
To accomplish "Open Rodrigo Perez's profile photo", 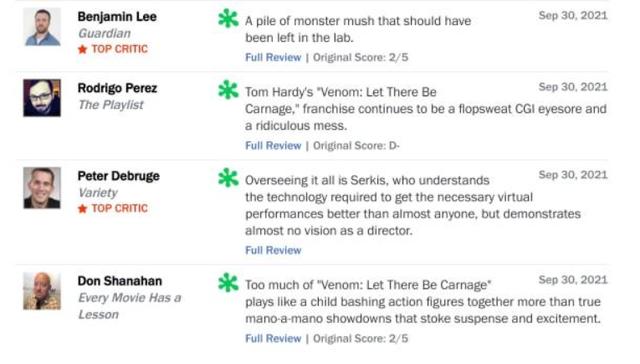I will (x=42, y=98).
